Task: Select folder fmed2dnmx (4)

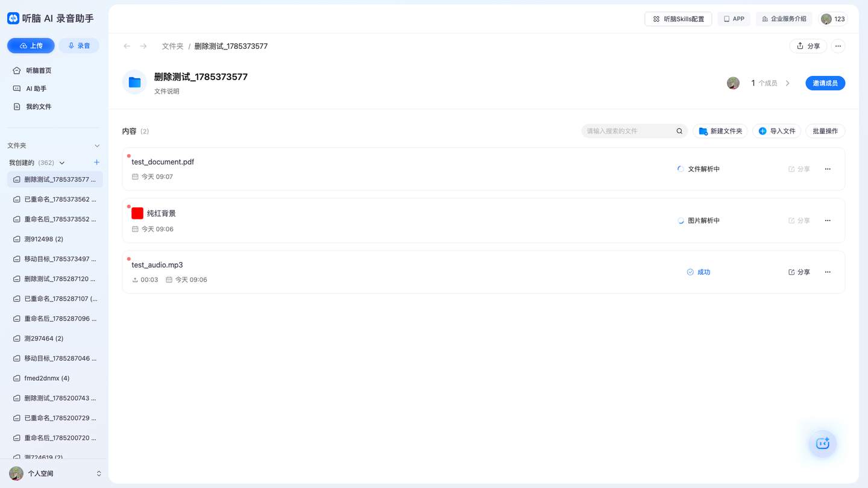Action: (x=55, y=378)
